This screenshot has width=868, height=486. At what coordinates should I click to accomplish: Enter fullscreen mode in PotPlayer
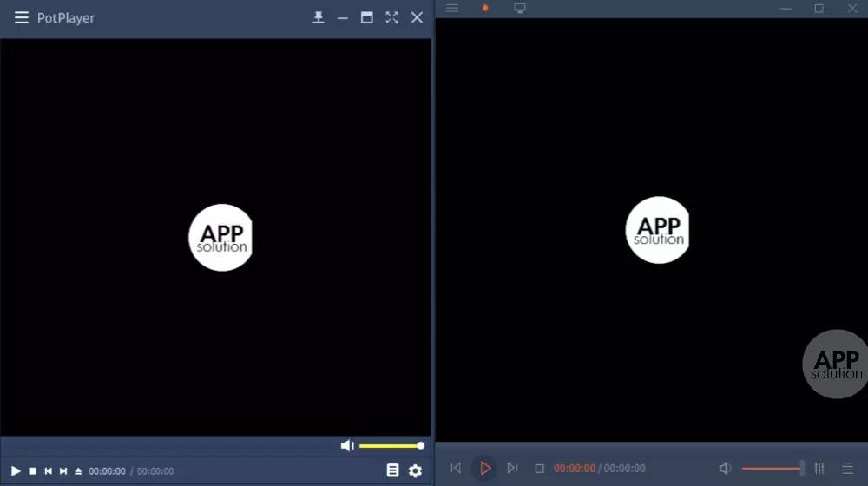pos(391,17)
